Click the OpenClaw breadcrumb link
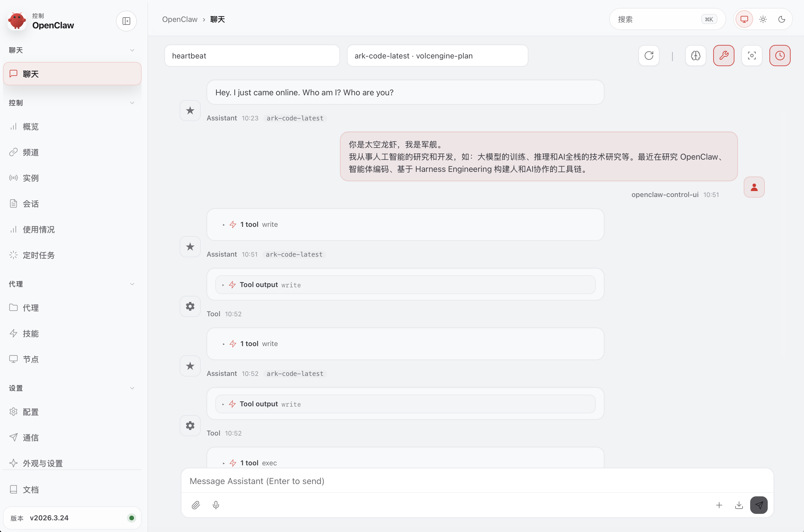Screen dimensions: 804x532 point(180,19)
